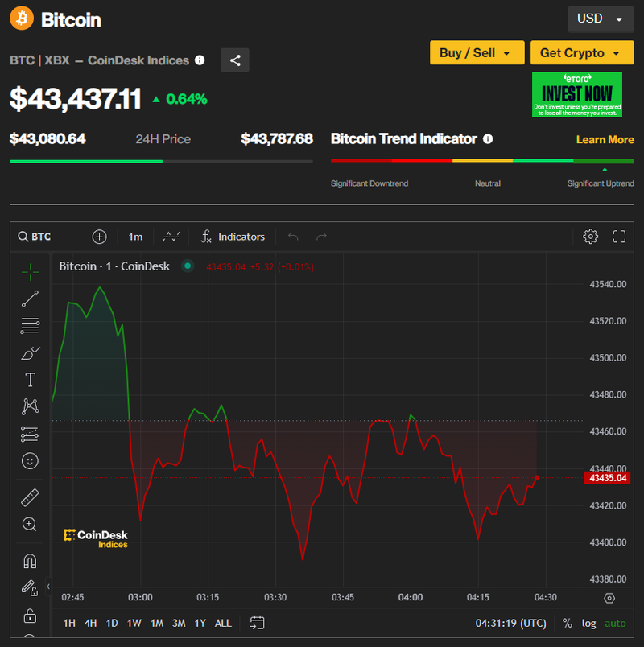Open the emoji sticker tool

(30, 461)
